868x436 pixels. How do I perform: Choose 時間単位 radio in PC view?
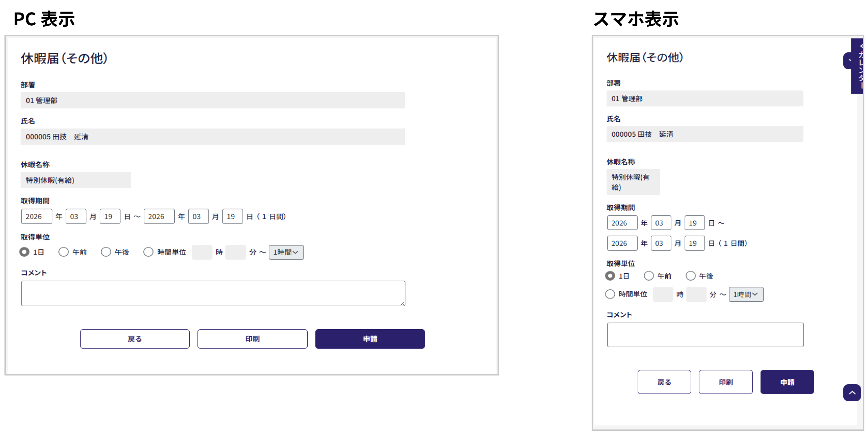click(x=148, y=252)
